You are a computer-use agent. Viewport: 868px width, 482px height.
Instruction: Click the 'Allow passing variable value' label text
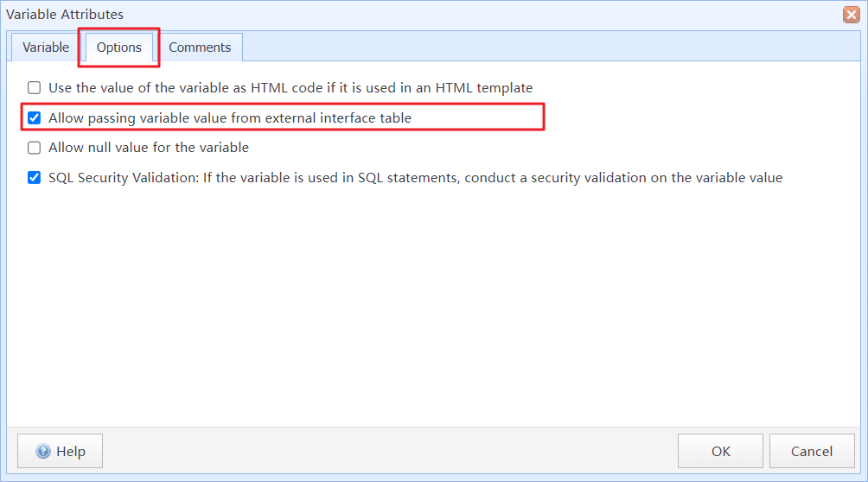(230, 117)
